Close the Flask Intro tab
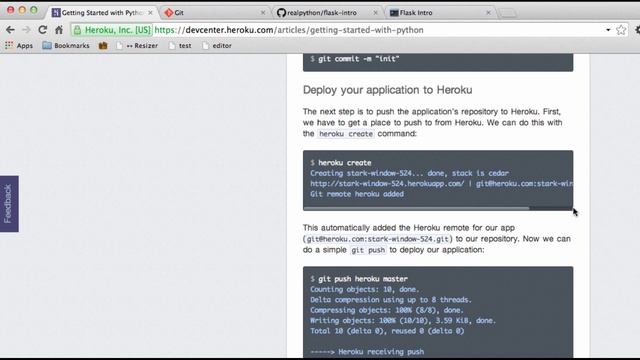Image resolution: width=640 pixels, height=360 pixels. (x=488, y=13)
